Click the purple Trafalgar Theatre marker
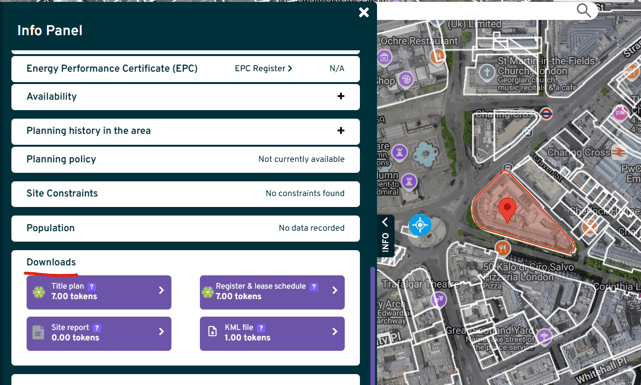Screen dimensions: 641x385 coord(439,300)
